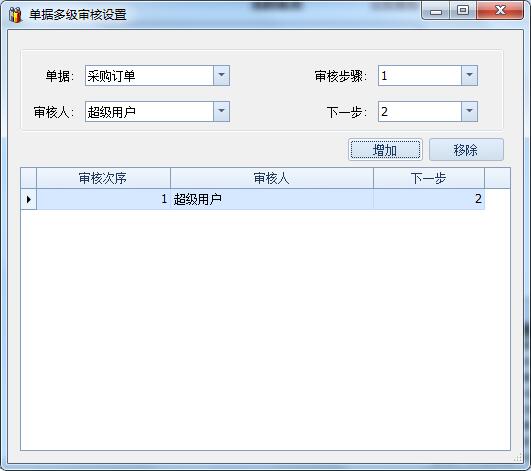Click the 移除 button
Screen dimensions: 531x471
pyautogui.click(x=466, y=150)
